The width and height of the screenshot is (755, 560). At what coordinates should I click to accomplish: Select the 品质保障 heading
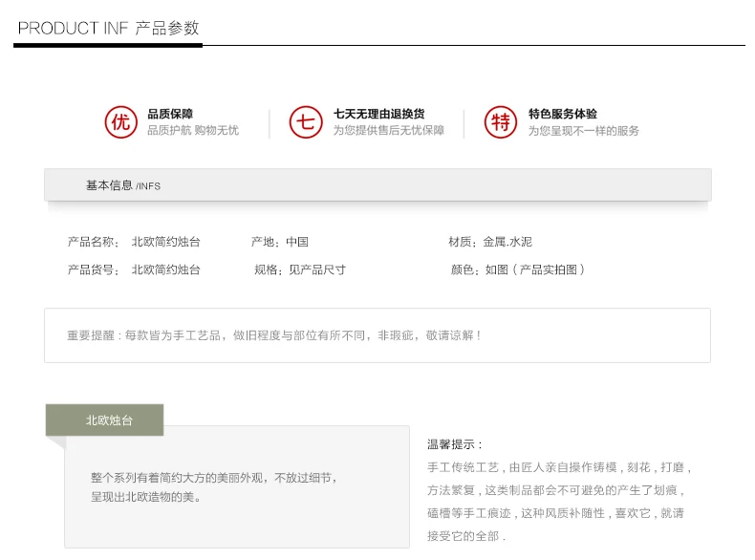170,114
